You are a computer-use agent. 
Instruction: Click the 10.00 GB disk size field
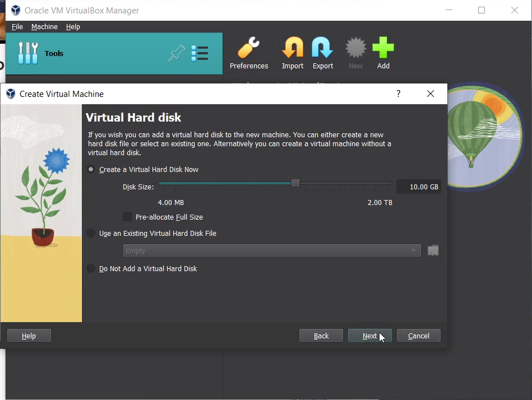click(x=418, y=187)
